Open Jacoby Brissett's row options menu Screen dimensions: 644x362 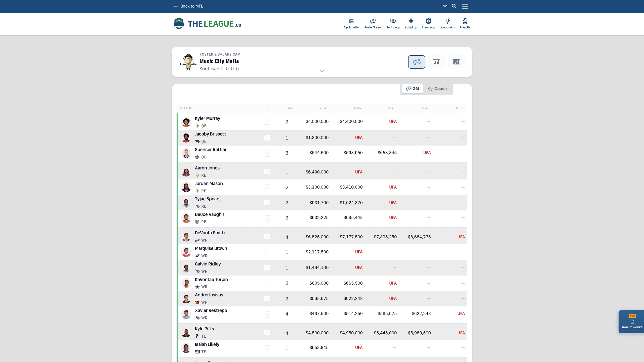tap(267, 138)
